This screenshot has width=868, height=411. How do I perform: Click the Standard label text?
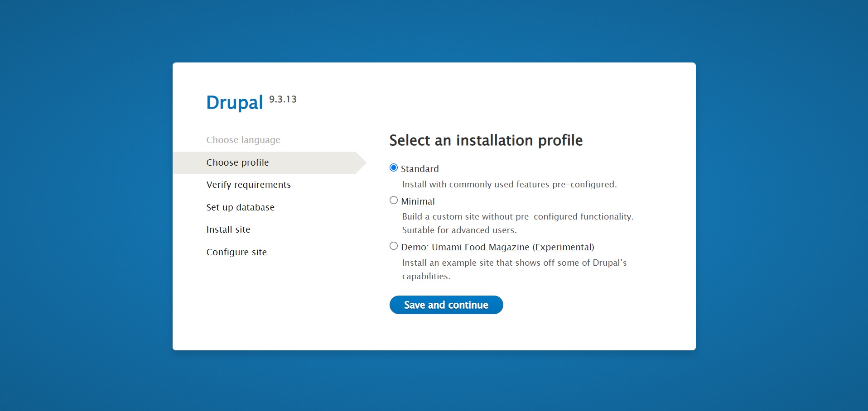click(x=420, y=169)
